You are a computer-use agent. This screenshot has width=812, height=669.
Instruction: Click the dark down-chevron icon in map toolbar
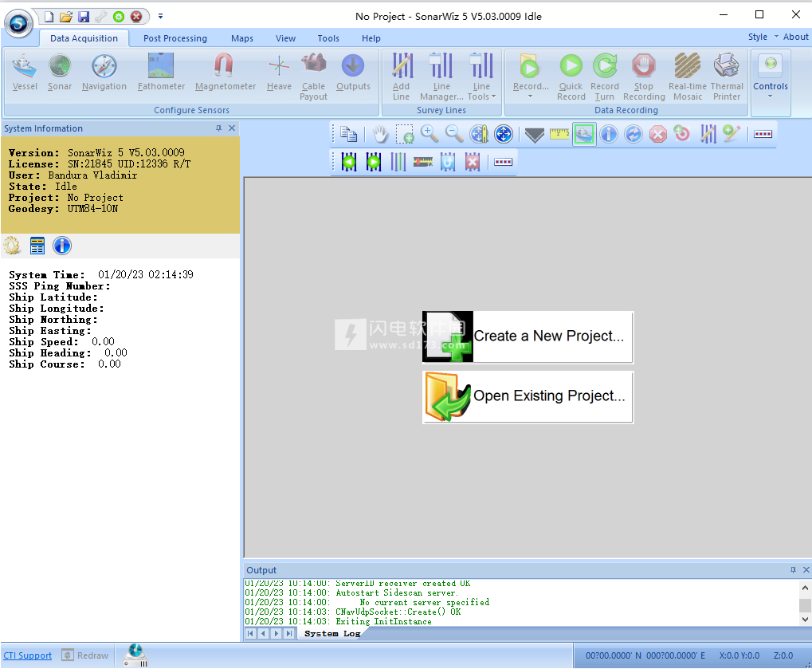coord(535,136)
